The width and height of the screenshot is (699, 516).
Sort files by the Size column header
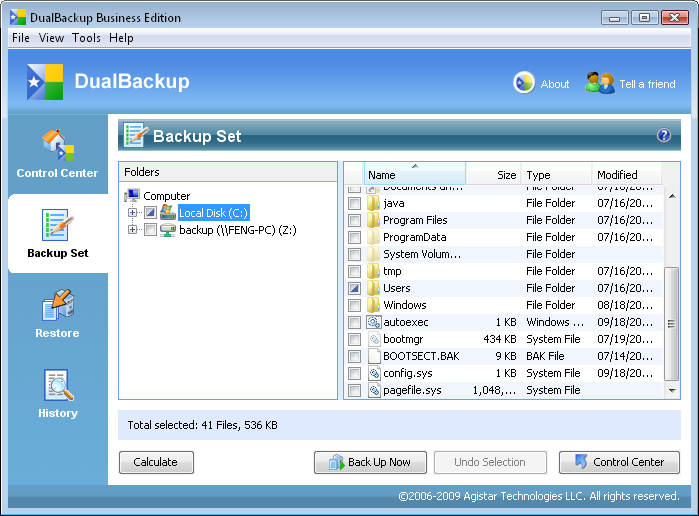click(x=493, y=174)
